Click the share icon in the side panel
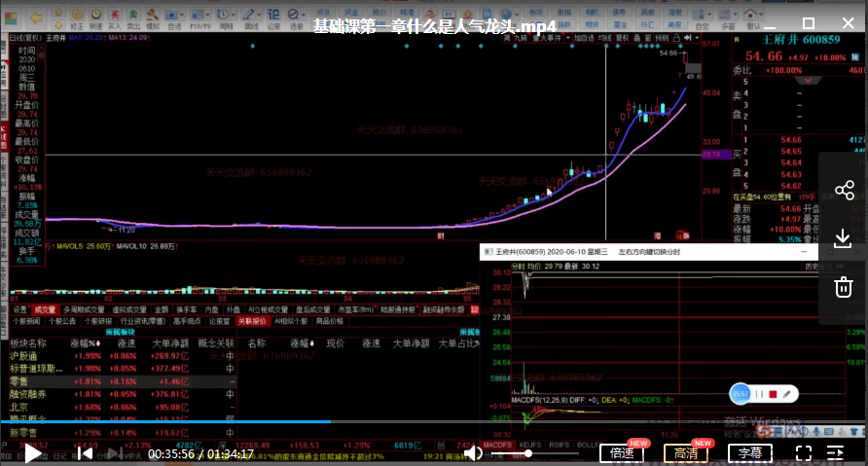 pyautogui.click(x=844, y=190)
